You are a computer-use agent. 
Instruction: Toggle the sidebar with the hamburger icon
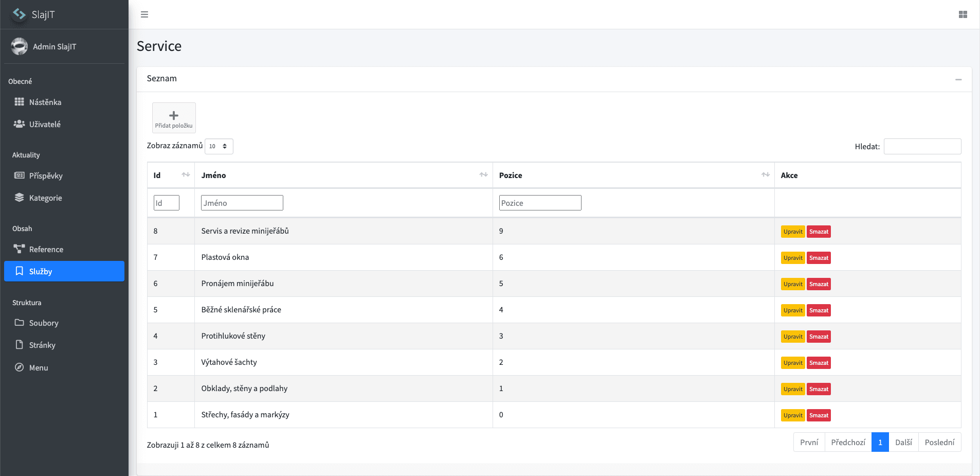(x=144, y=14)
